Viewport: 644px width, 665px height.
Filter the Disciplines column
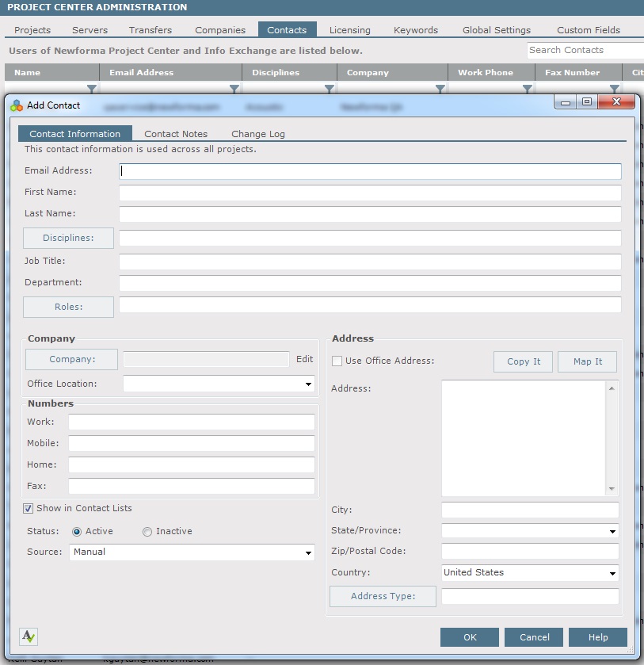click(329, 89)
